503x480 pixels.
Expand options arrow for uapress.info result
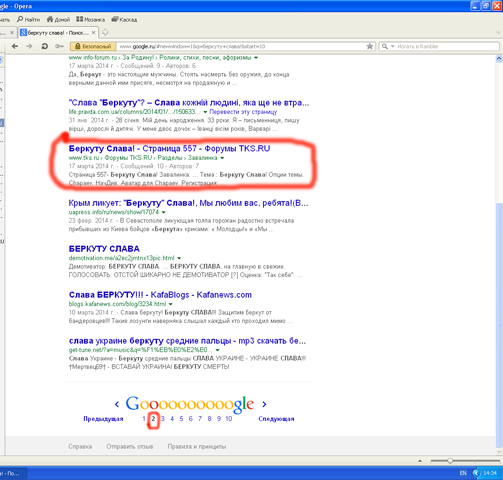coord(164,212)
